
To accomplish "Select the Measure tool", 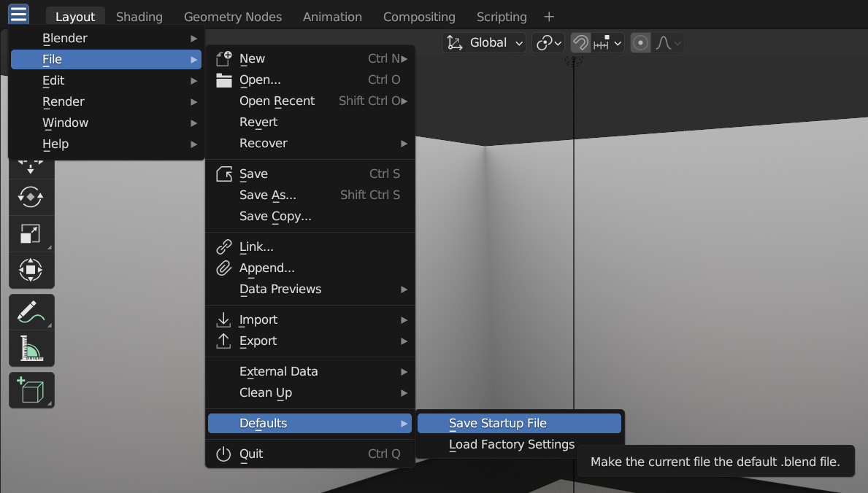I will pyautogui.click(x=31, y=348).
